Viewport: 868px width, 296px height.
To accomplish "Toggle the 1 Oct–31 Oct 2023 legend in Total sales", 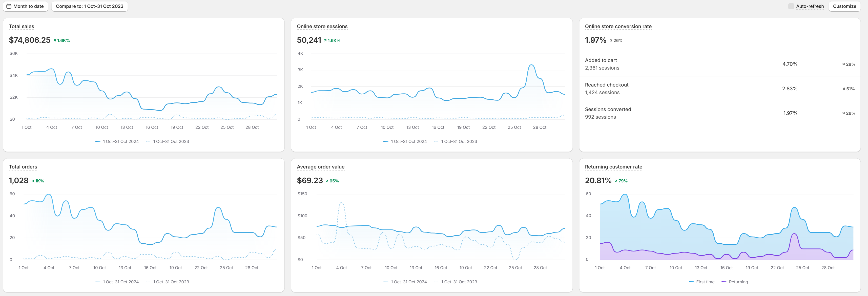I will tap(168, 141).
